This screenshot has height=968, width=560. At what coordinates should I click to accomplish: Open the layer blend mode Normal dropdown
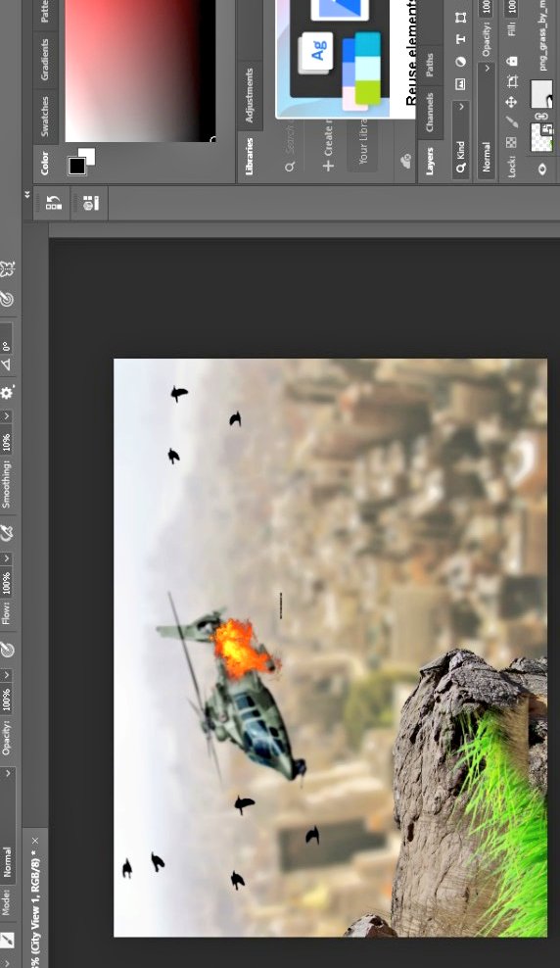click(x=486, y=121)
